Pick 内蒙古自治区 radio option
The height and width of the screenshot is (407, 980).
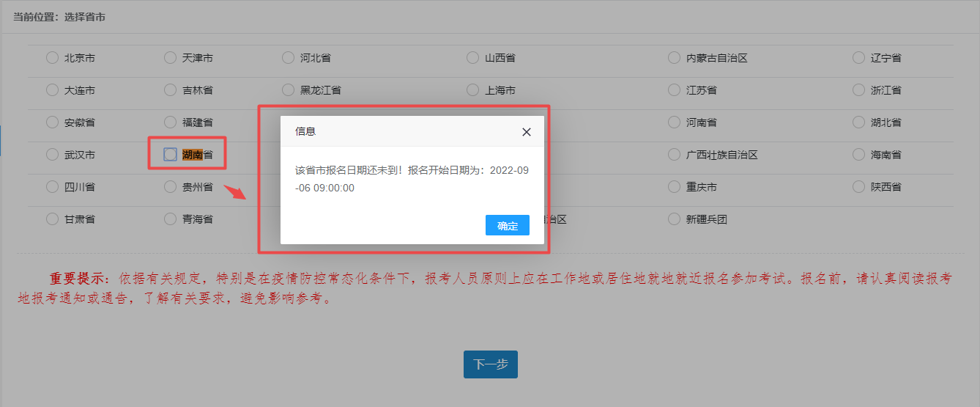point(674,58)
